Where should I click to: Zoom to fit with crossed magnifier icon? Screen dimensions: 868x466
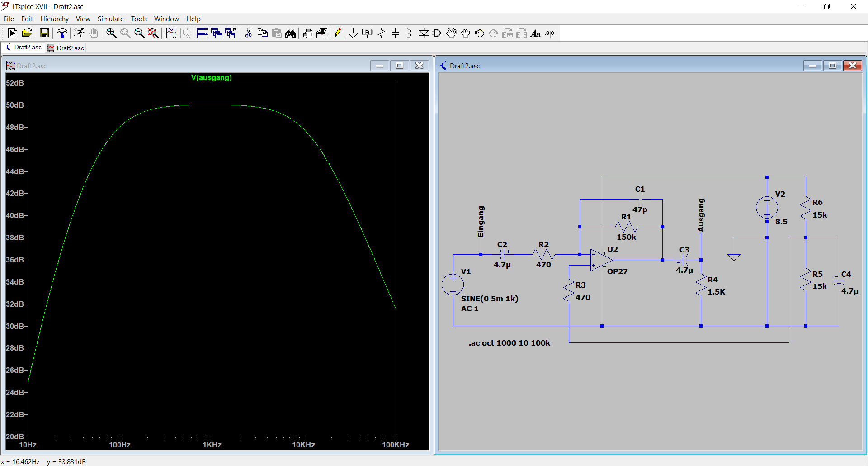click(153, 33)
